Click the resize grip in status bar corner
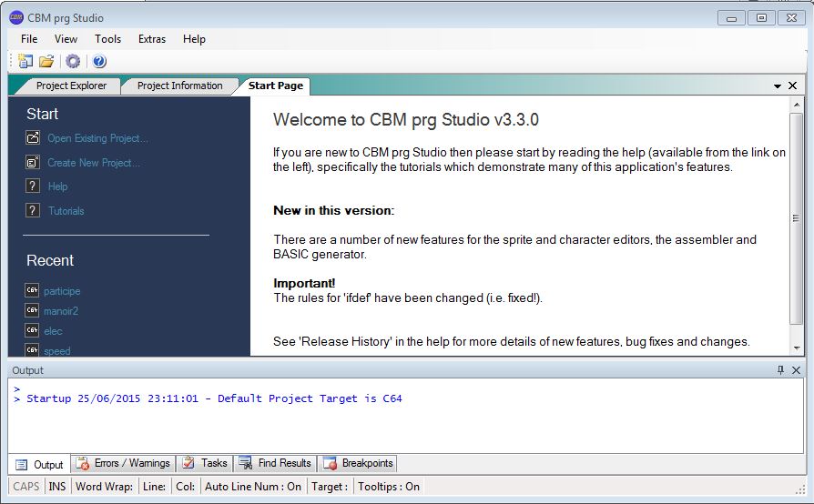The image size is (814, 504). click(800, 489)
